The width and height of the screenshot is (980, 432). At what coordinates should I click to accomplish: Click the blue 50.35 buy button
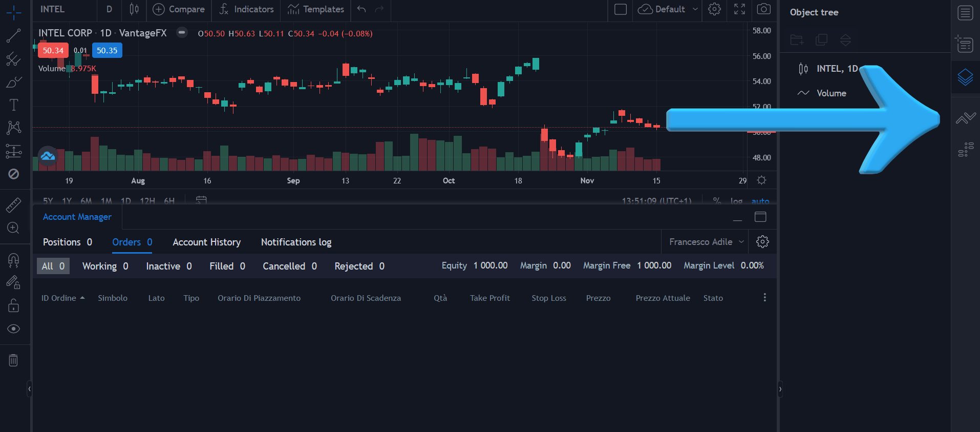click(107, 50)
